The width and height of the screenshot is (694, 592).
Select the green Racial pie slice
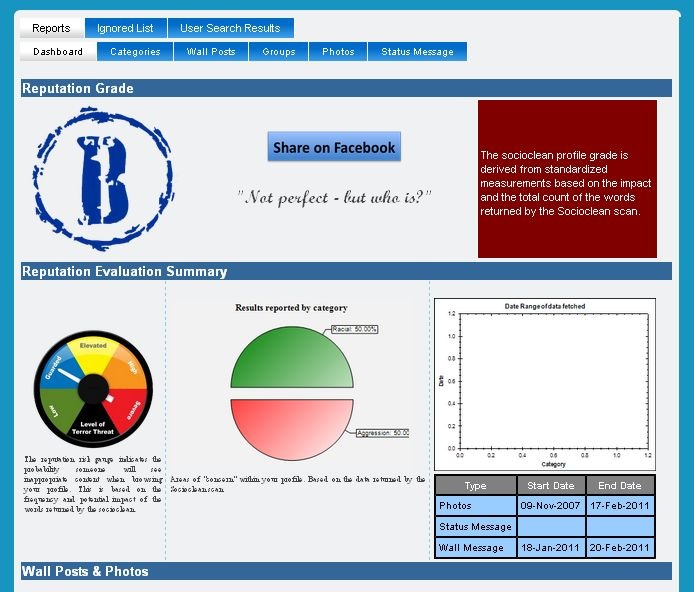[291, 360]
